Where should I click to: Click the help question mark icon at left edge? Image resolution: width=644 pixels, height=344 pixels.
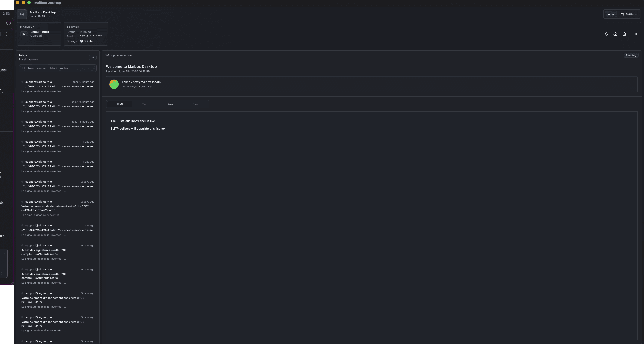[x=9, y=23]
